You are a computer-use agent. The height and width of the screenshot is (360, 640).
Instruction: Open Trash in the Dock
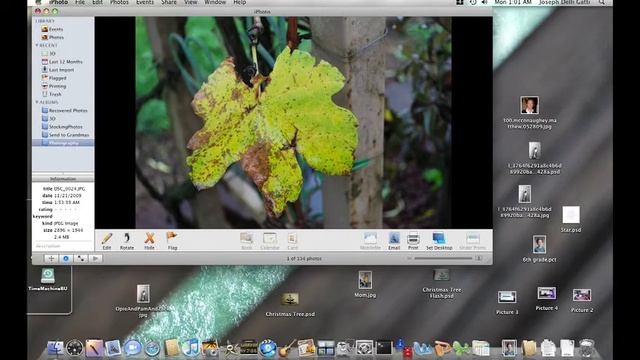[x=587, y=348]
